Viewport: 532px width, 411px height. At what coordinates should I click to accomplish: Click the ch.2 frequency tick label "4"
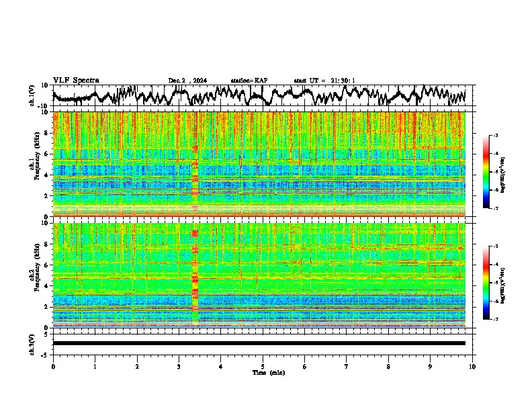coord(47,286)
